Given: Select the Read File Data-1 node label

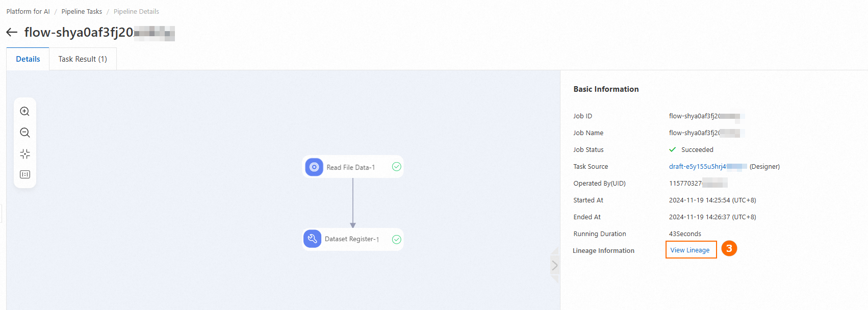Looking at the screenshot, I should 351,167.
